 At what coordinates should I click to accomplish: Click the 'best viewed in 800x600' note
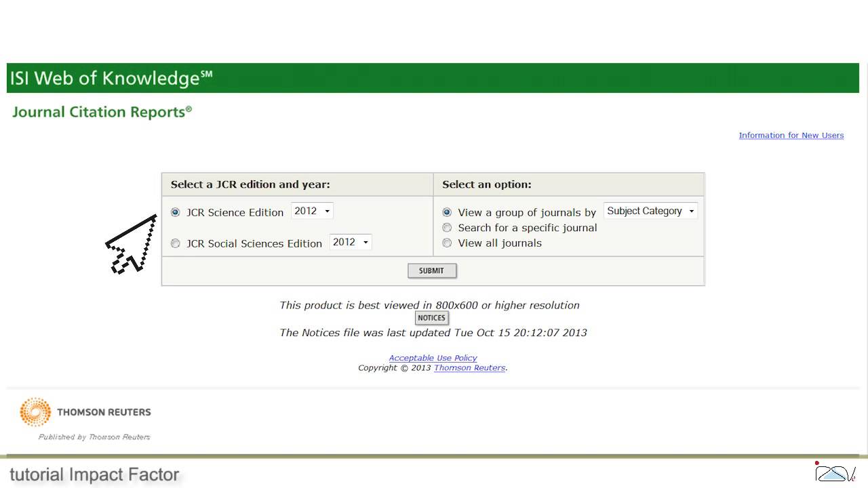[429, 305]
